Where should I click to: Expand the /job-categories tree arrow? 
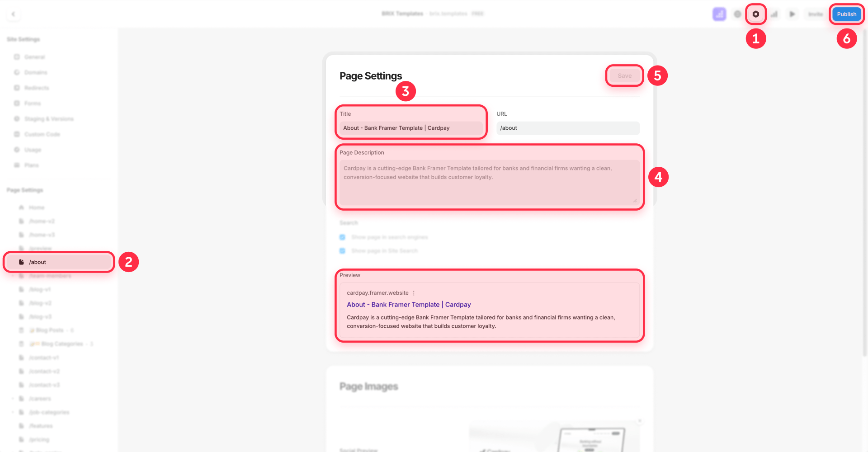click(x=13, y=412)
